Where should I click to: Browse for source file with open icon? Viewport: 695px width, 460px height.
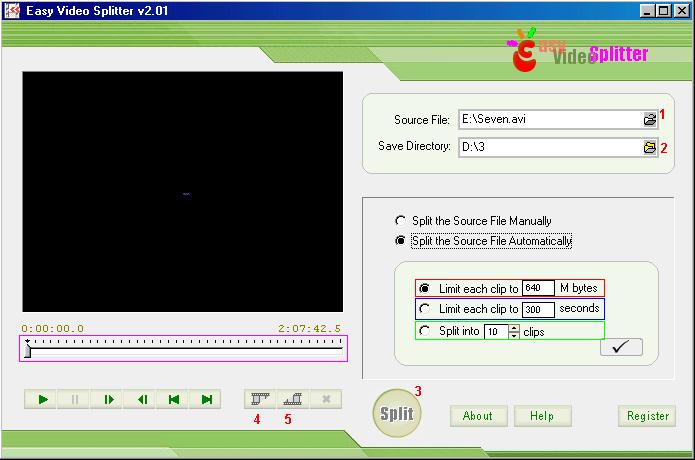[x=650, y=119]
